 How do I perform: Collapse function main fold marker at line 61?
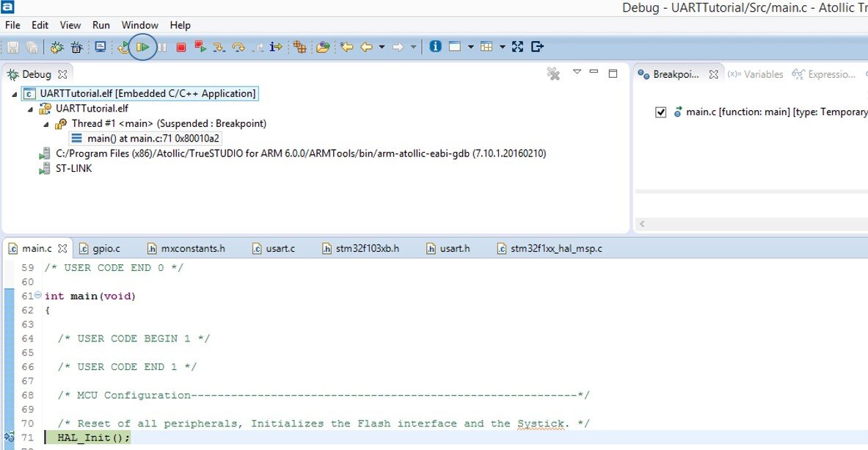(38, 296)
